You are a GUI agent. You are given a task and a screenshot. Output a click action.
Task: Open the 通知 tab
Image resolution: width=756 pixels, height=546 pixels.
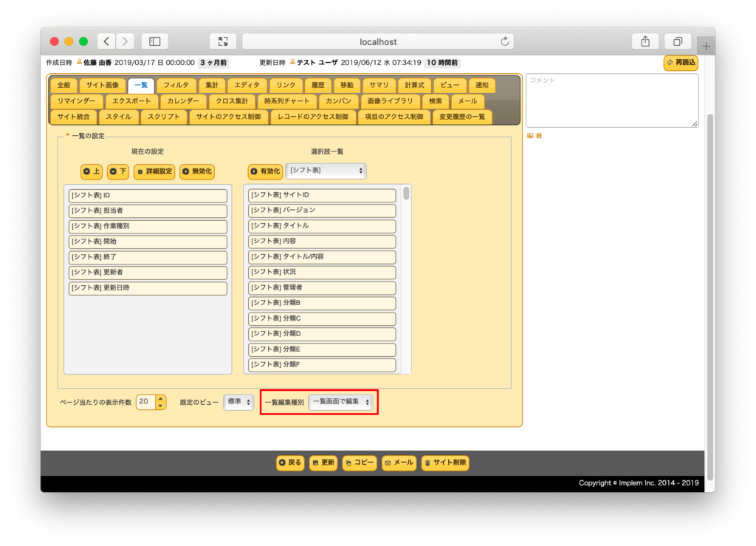(481, 86)
